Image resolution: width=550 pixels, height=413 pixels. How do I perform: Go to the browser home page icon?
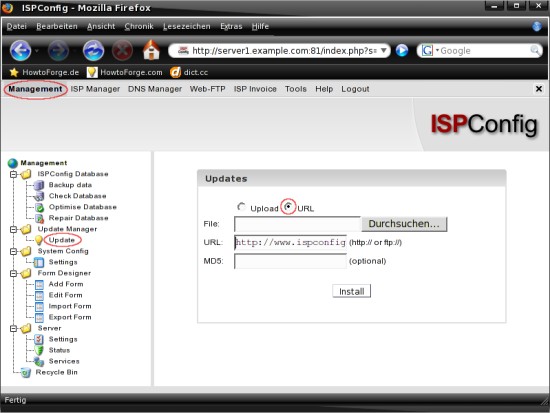click(x=151, y=50)
